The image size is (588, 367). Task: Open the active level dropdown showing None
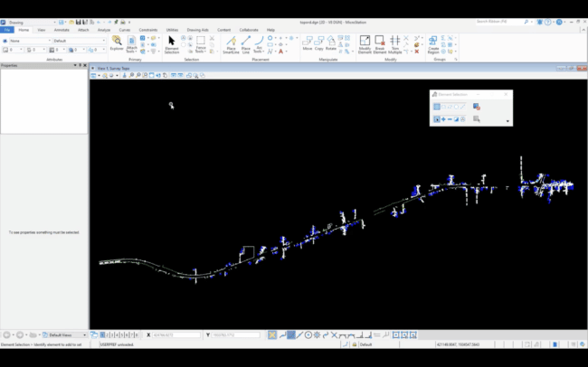coord(30,41)
